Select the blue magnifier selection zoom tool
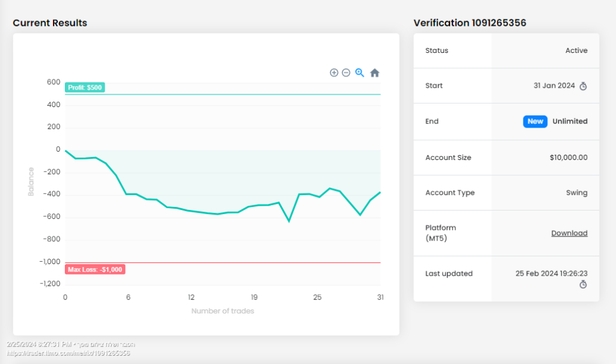Viewport: 616px width, 364px height. pyautogui.click(x=360, y=73)
